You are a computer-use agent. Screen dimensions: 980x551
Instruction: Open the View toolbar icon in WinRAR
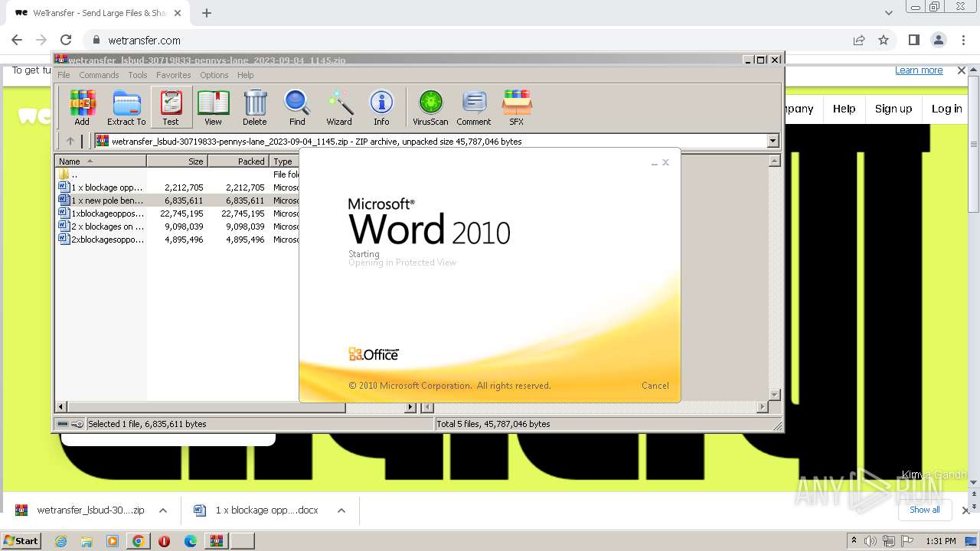(x=213, y=107)
